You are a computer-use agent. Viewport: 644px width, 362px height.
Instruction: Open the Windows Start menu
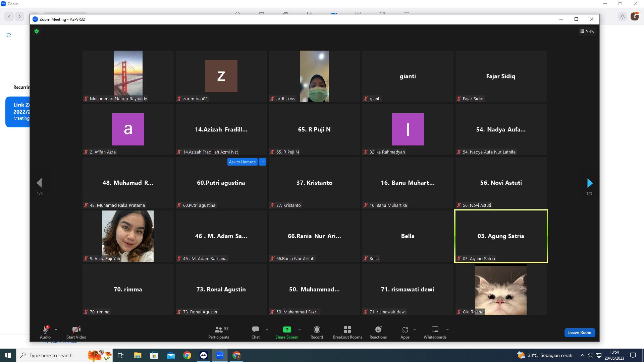coord(8,355)
